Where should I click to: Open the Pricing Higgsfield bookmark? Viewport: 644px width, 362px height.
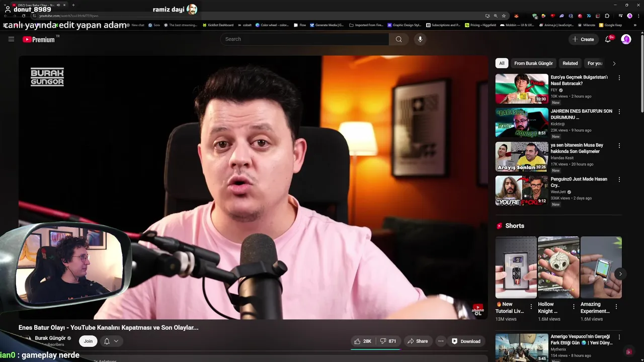pyautogui.click(x=479, y=25)
